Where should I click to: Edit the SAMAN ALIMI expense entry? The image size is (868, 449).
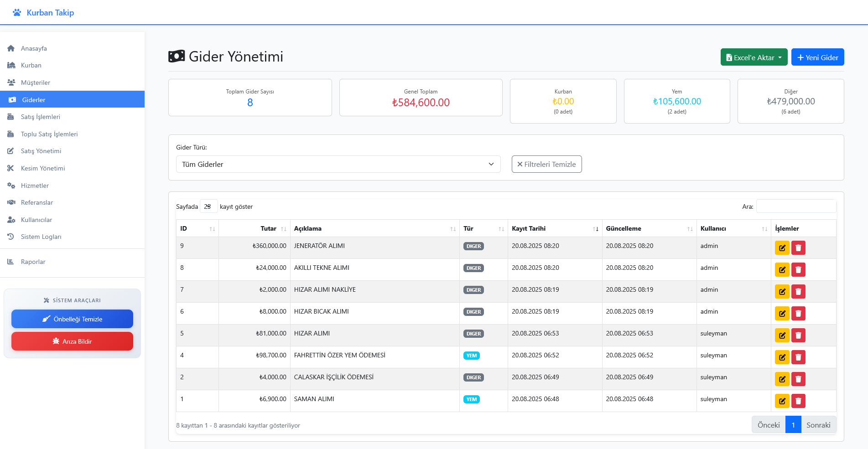click(x=782, y=401)
